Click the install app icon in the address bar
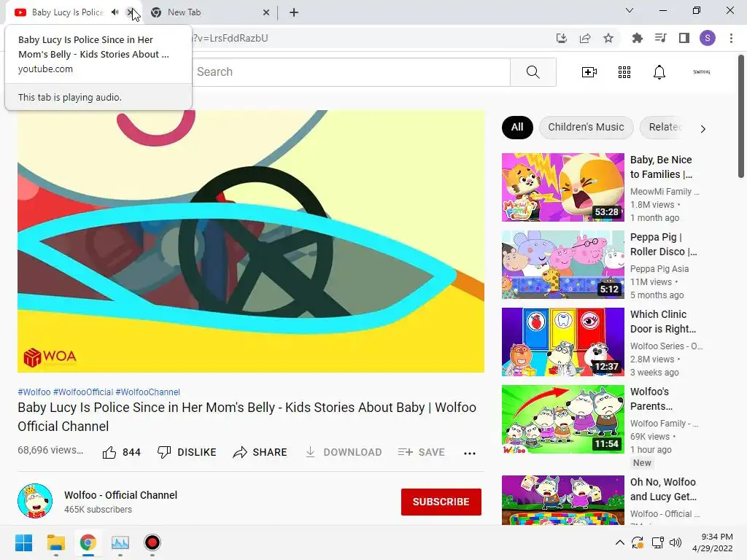Image resolution: width=747 pixels, height=560 pixels. [562, 38]
